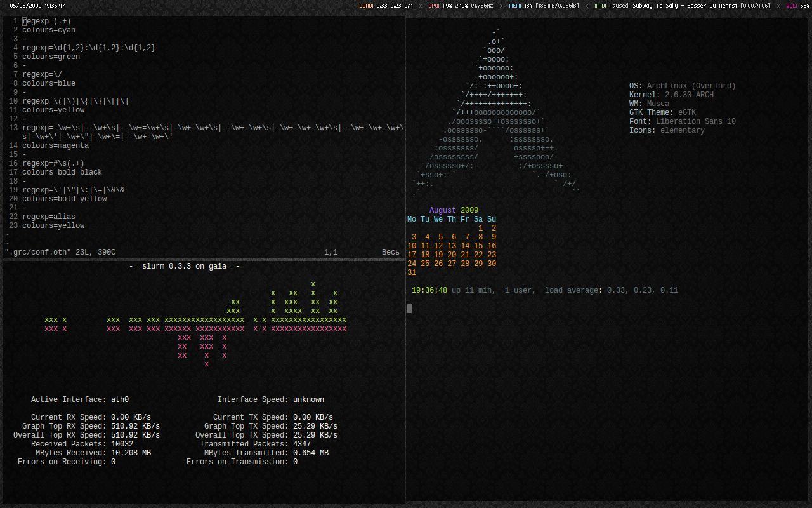The image size is (812, 508).
Task: Click the Overall Top TX Speed value
Action: [x=315, y=435]
